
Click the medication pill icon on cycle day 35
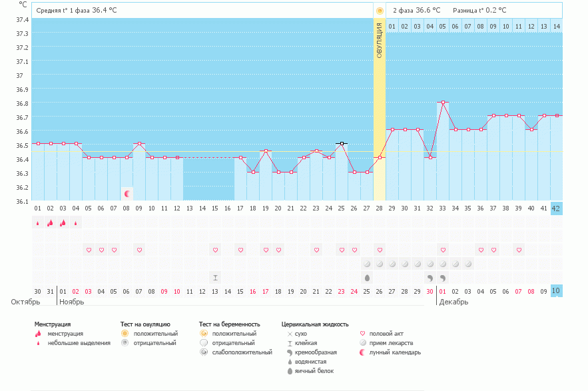pyautogui.click(x=468, y=264)
